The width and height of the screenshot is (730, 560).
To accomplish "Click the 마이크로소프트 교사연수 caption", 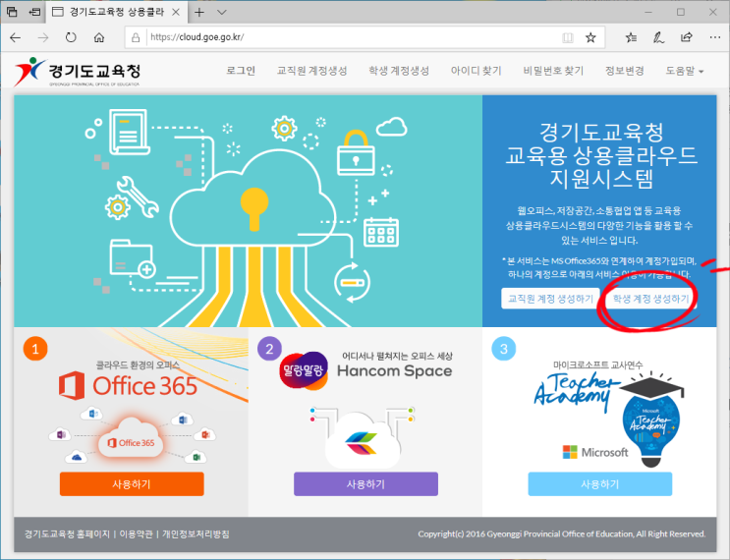I will [x=597, y=364].
